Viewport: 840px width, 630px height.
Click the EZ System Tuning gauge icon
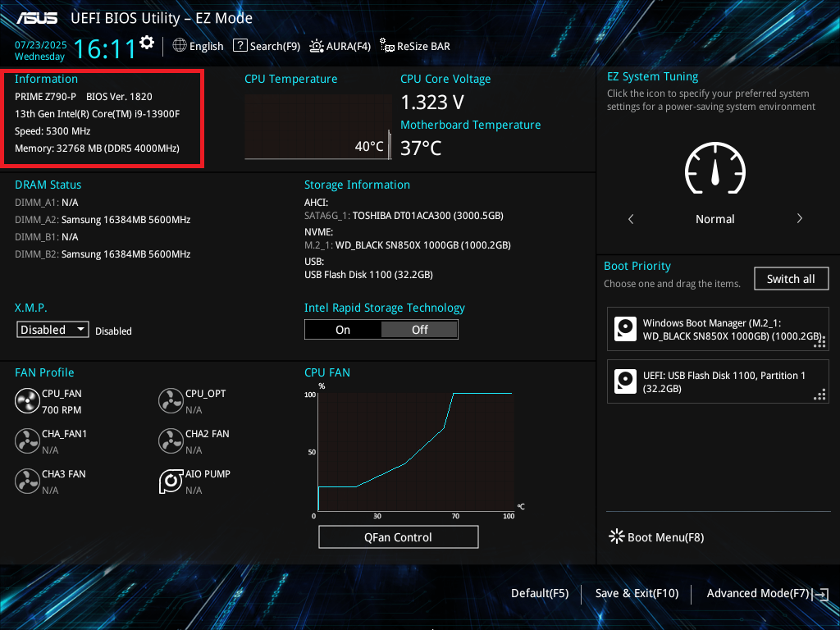point(715,169)
